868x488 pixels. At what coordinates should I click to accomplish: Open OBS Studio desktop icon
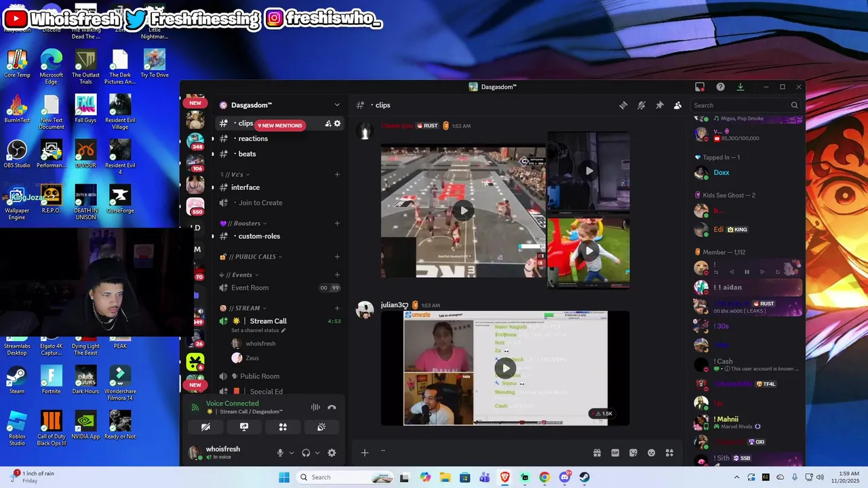[x=17, y=154]
